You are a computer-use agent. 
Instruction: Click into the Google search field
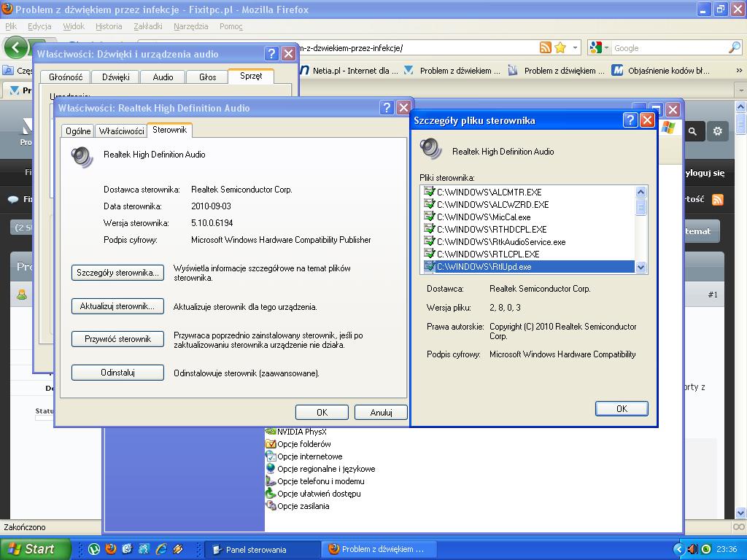[x=670, y=47]
